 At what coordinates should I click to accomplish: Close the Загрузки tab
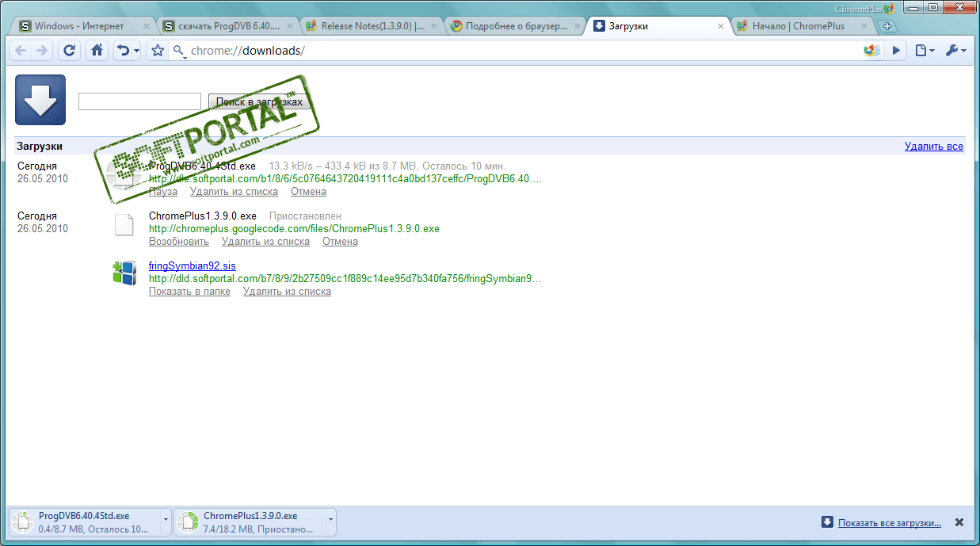[x=721, y=26]
